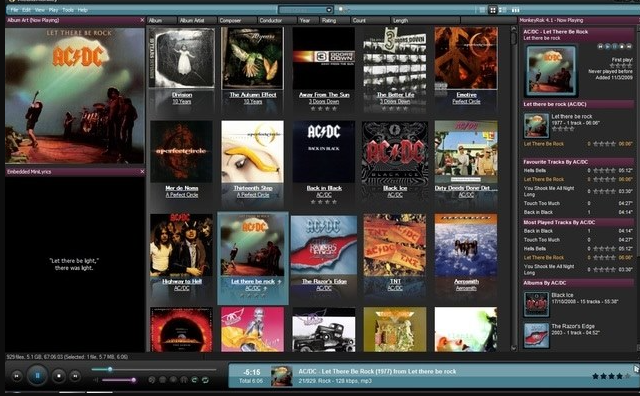The width and height of the screenshot is (640, 396).
Task: Mute audio using the speaker icon
Action: click(96, 380)
